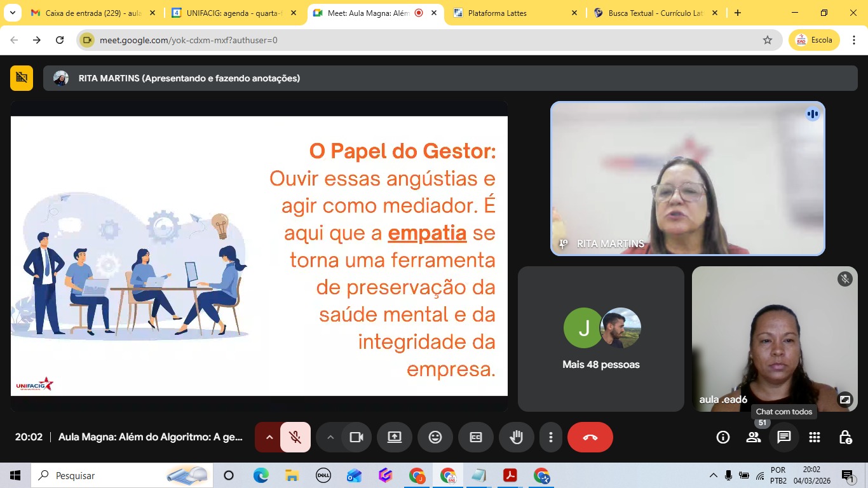Toggle closed captions button
Image resolution: width=868 pixels, height=488 pixels.
(475, 437)
